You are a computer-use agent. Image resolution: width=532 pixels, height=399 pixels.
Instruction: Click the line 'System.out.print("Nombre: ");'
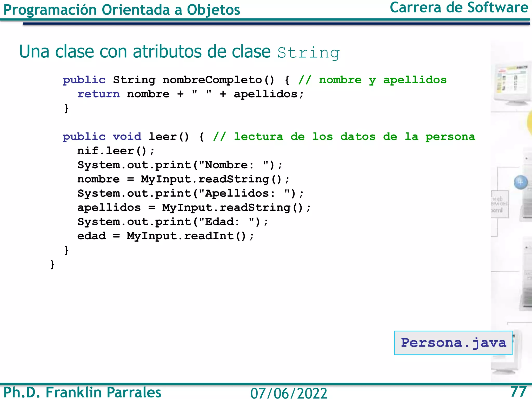[x=180, y=165]
